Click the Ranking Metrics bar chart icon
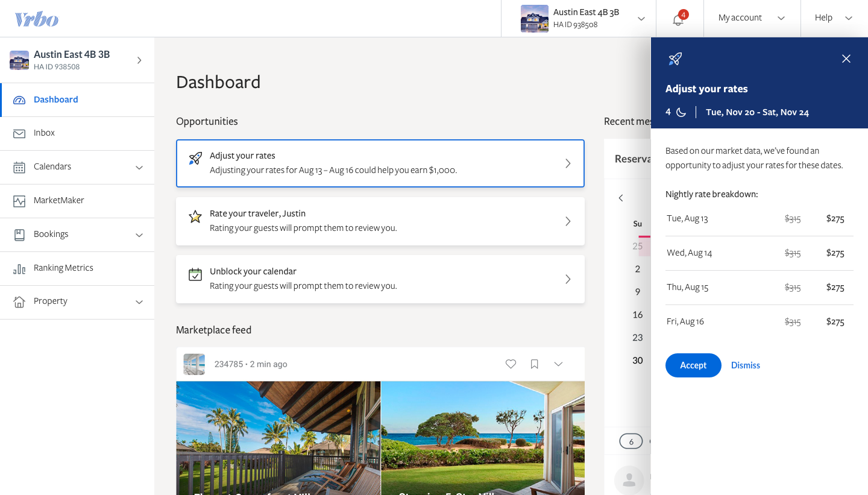Viewport: 868px width, 495px height. click(19, 268)
